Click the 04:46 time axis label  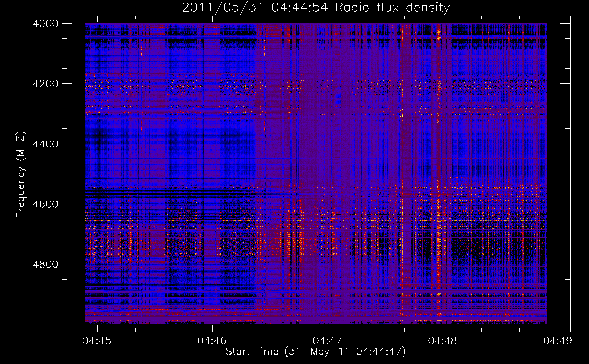pyautogui.click(x=212, y=341)
